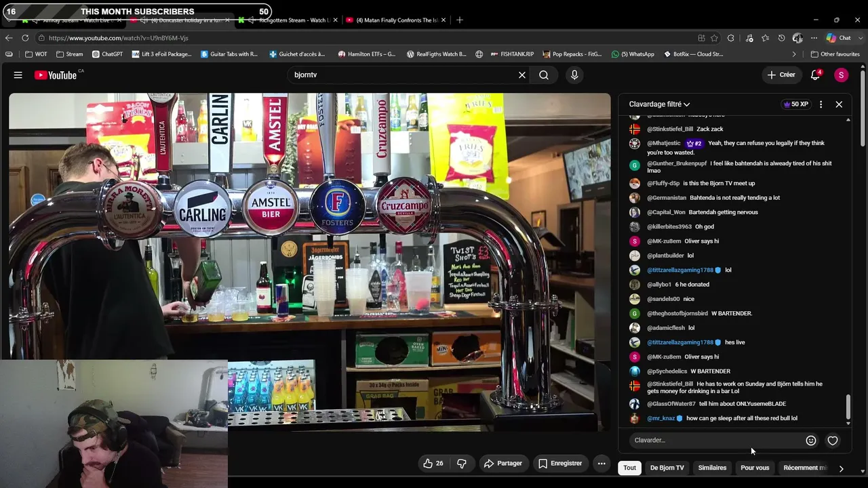Open the ChatGPT bookmark
Viewport: 868px width, 488px height.
click(x=107, y=54)
